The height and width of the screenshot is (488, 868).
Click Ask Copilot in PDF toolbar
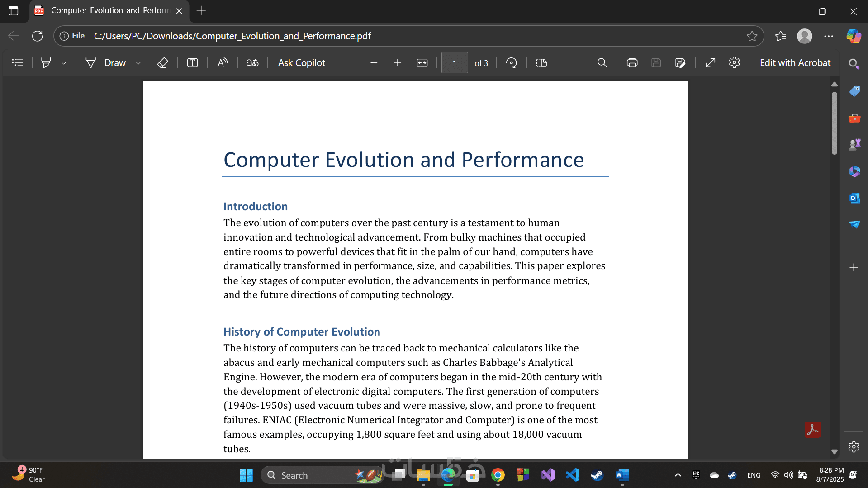pos(301,63)
